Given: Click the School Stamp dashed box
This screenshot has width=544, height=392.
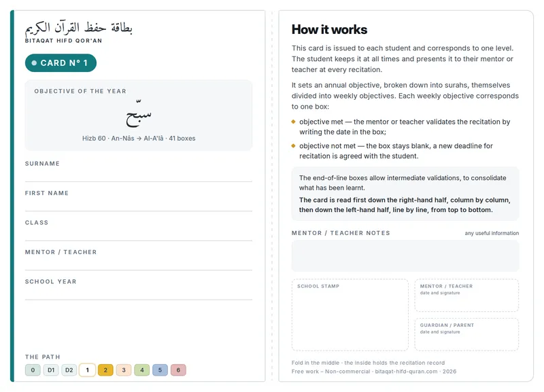Looking at the screenshot, I should (350, 315).
